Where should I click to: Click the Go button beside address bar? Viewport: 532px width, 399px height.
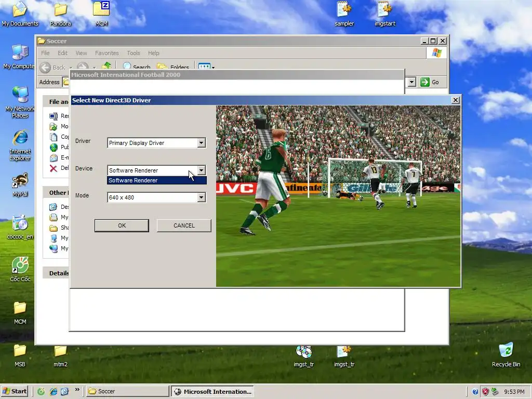(x=430, y=82)
